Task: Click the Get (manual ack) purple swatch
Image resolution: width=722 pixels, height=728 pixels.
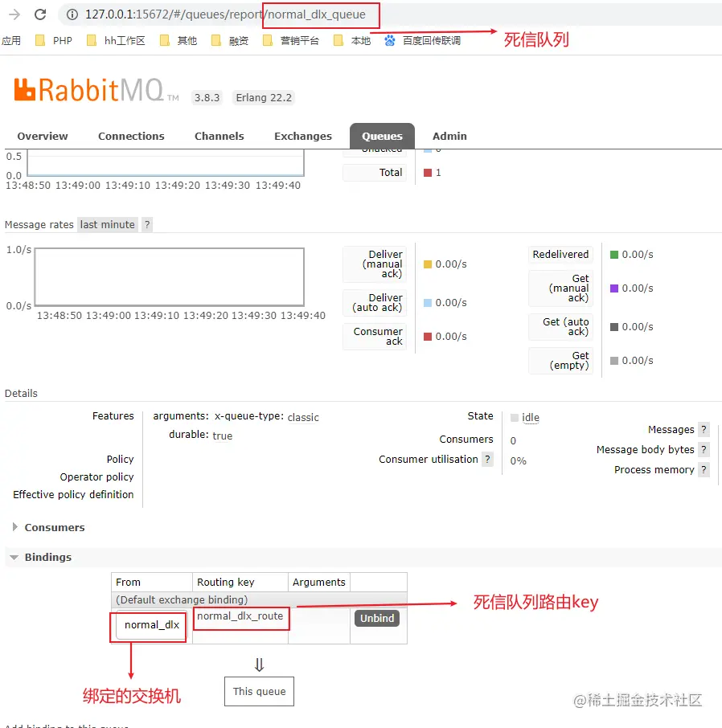Action: pyautogui.click(x=614, y=288)
